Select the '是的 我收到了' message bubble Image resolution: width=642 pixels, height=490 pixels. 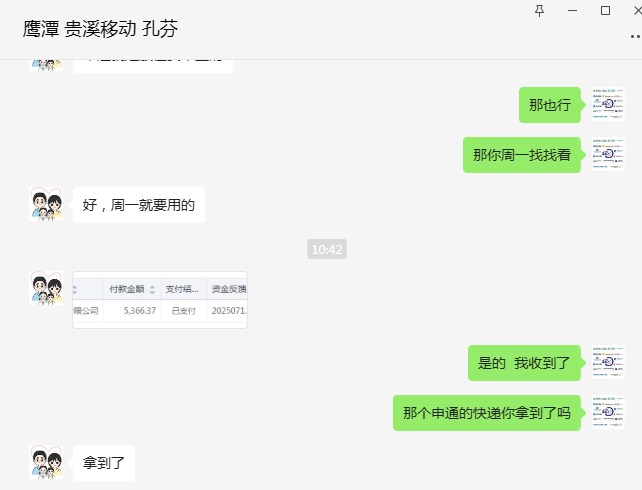[x=524, y=363]
